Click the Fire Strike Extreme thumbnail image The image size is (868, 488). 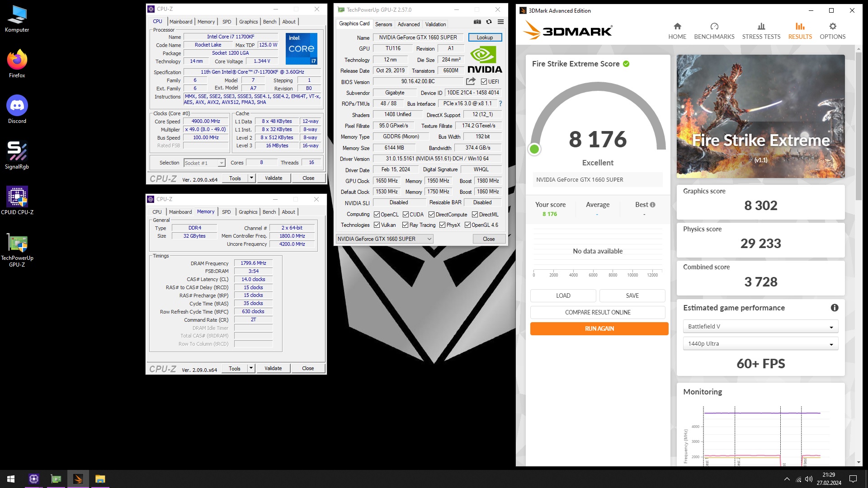pyautogui.click(x=760, y=116)
